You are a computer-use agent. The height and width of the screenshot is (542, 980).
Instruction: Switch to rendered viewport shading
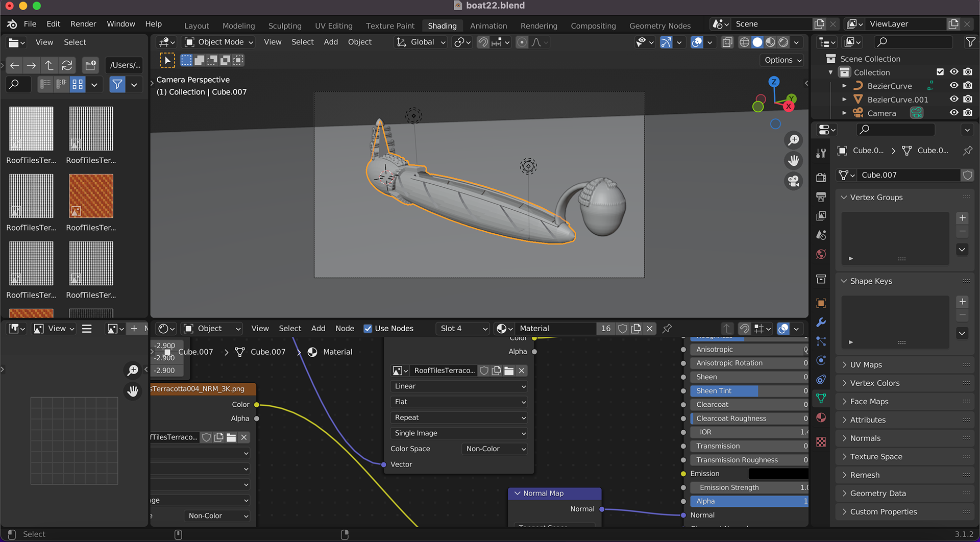[783, 42]
